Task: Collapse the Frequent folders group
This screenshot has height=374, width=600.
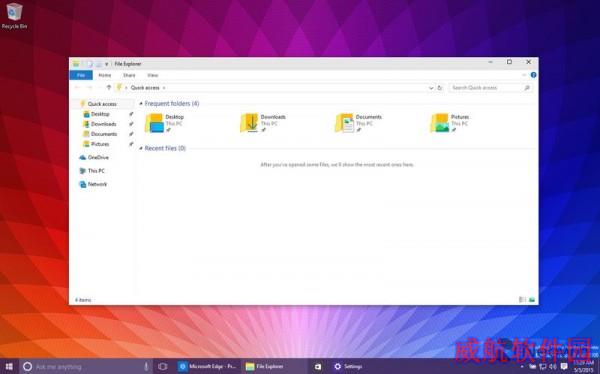Action: point(141,104)
